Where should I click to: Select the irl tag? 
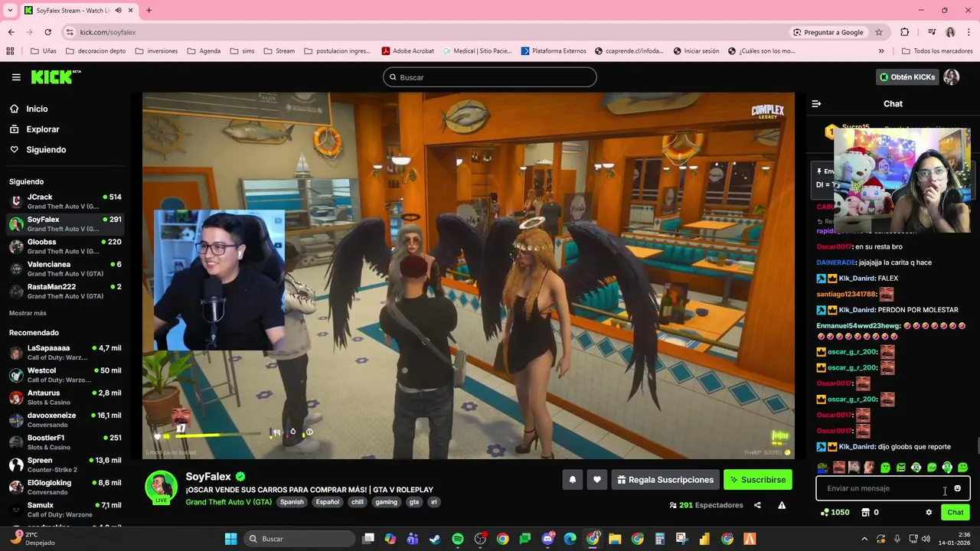click(433, 502)
